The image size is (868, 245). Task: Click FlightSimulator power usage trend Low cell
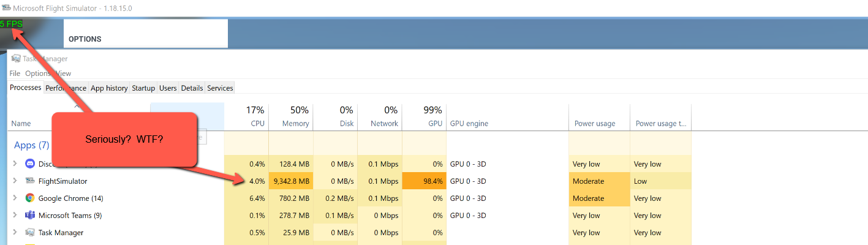(x=660, y=181)
